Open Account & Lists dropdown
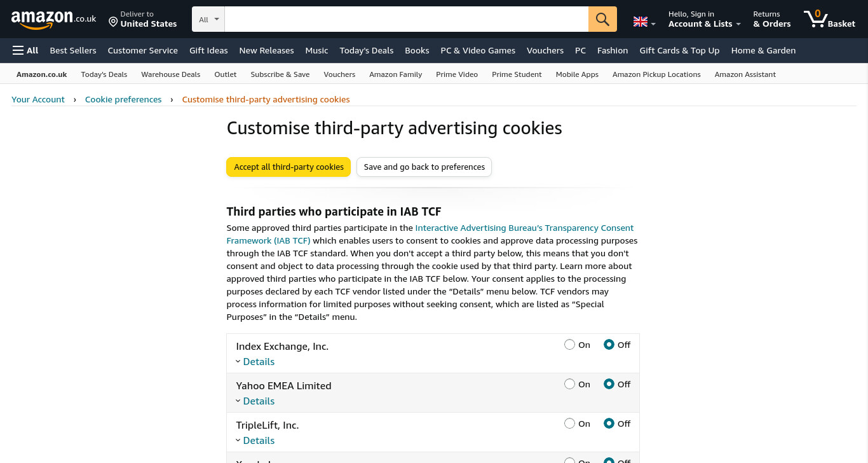The image size is (868, 463). coord(705,19)
